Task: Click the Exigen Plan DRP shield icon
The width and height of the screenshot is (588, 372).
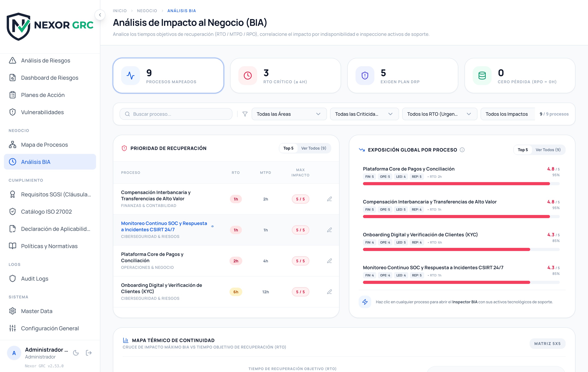Action: (365, 76)
